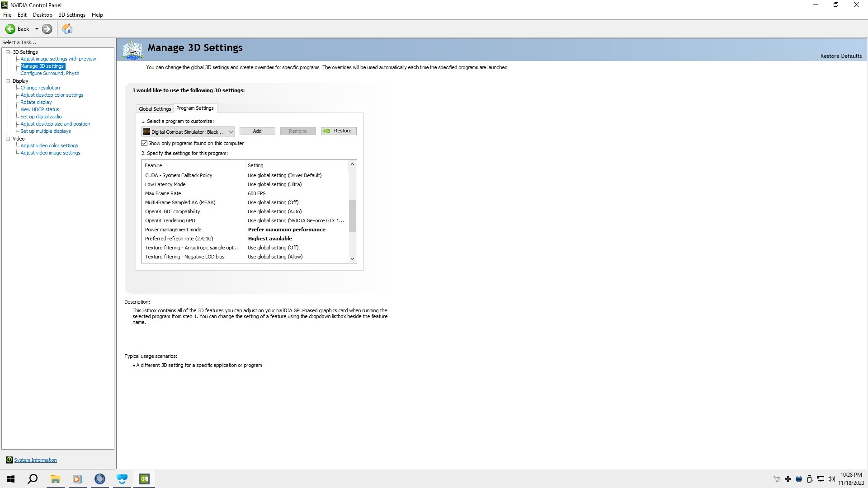Click the USB safely remove tray icon
The height and width of the screenshot is (488, 868).
point(810,479)
